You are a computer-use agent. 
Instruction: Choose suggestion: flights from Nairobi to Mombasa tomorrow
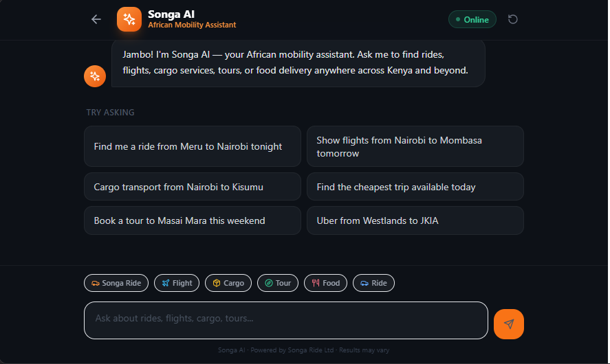click(x=415, y=146)
